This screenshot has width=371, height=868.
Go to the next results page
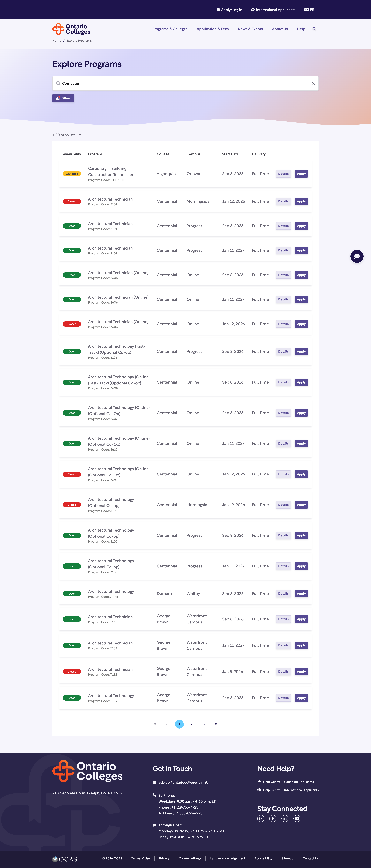pyautogui.click(x=204, y=724)
